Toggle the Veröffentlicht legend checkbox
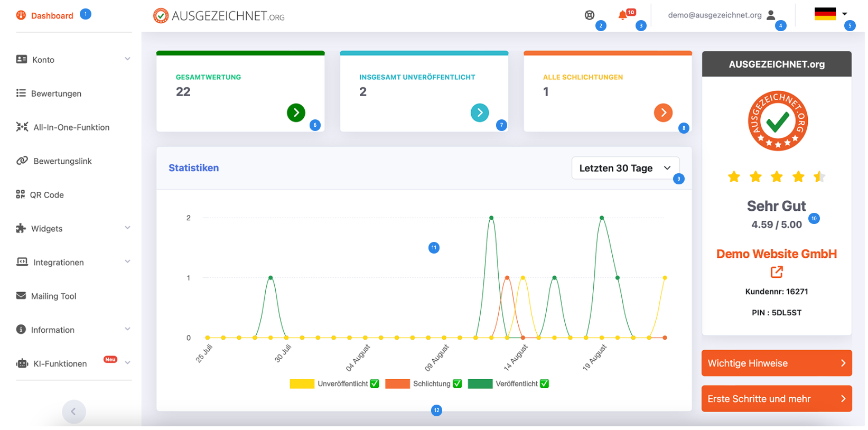This screenshot has height=430, width=868. [x=545, y=384]
